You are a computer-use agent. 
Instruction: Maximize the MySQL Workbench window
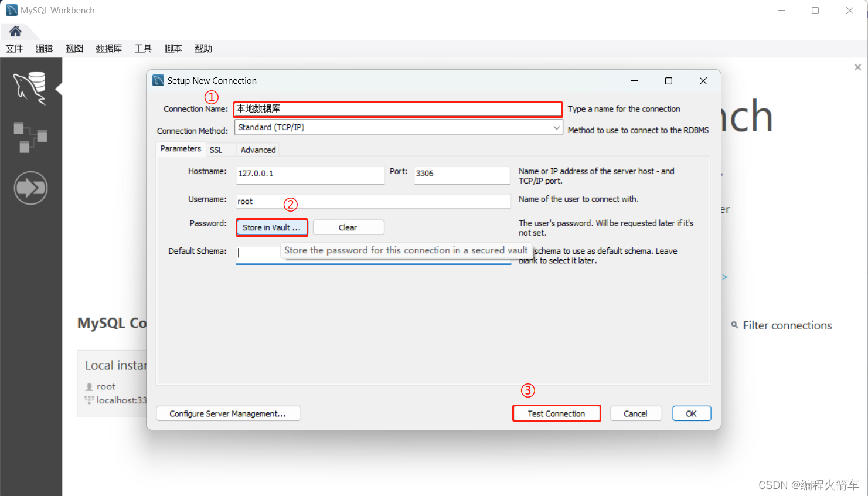click(x=815, y=11)
